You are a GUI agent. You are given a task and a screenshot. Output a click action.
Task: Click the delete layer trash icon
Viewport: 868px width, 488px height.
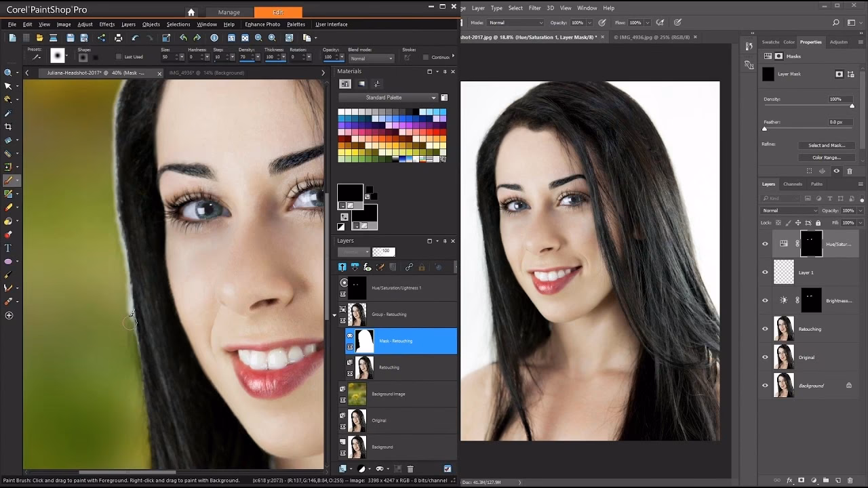[x=410, y=468]
